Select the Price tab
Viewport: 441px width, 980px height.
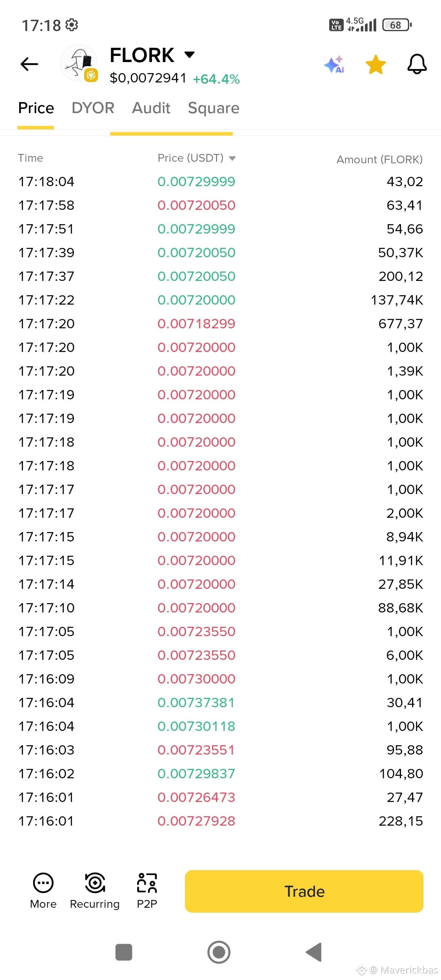point(36,108)
